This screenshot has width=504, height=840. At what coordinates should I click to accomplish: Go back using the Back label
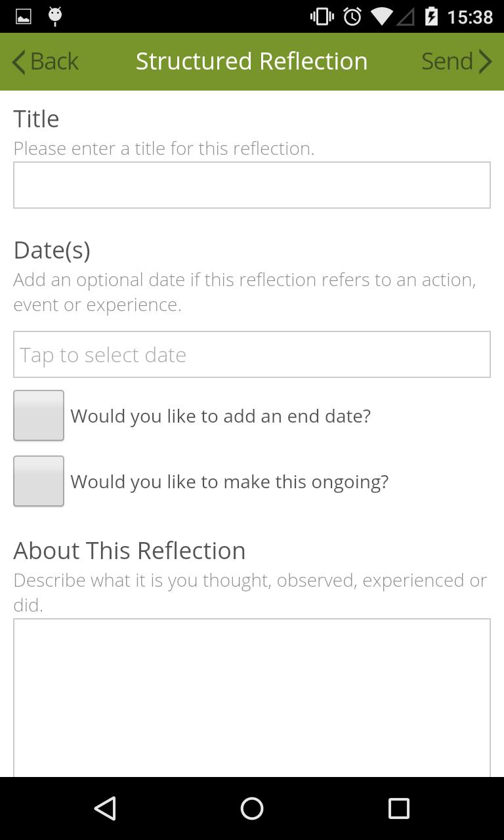(x=54, y=62)
